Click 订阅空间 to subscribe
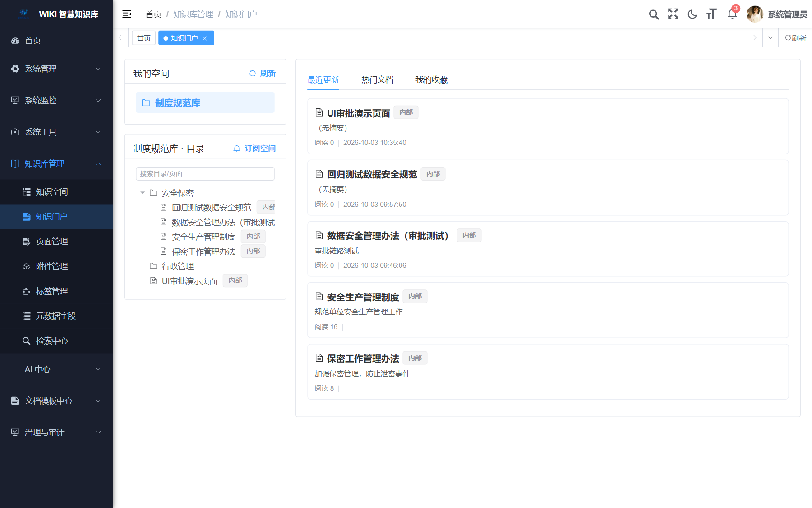Screen dimensions: 812x508 [x=254, y=148]
